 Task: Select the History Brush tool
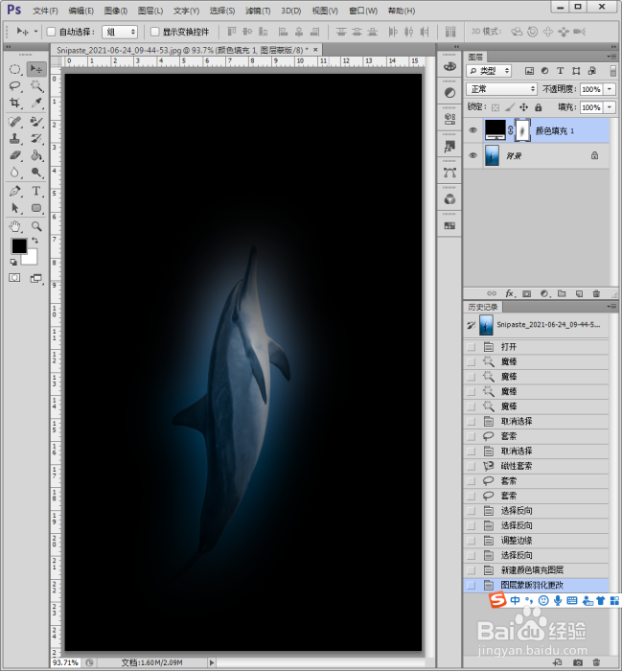36,139
